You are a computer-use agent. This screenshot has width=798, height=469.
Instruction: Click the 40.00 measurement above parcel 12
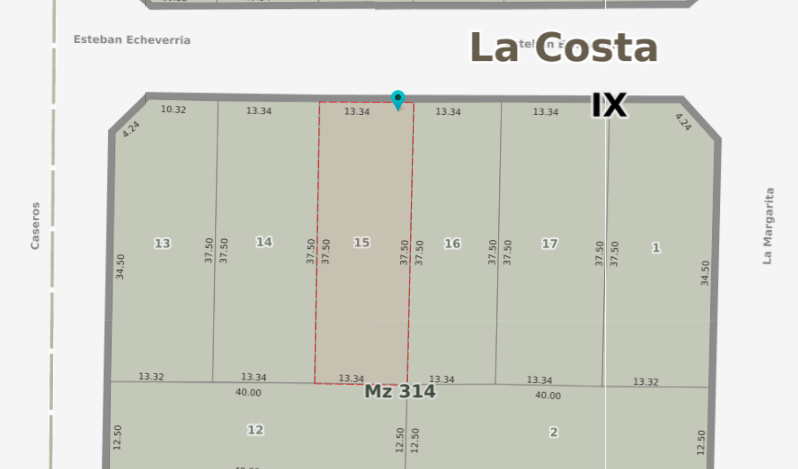pyautogui.click(x=248, y=393)
